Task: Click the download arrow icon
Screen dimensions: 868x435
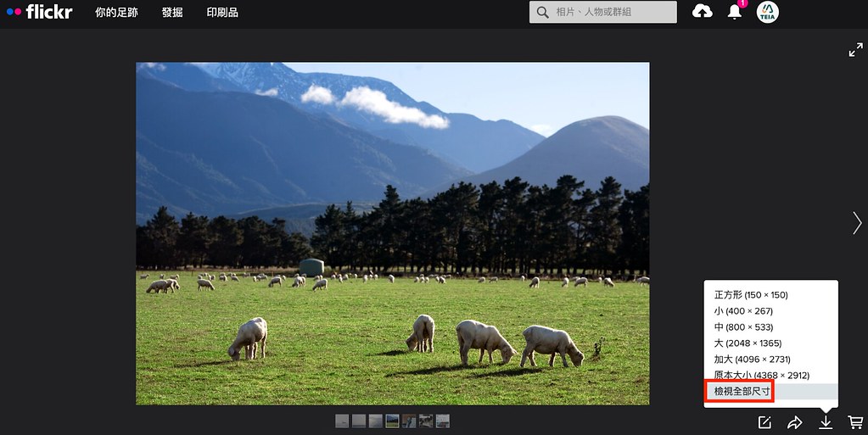Action: pyautogui.click(x=826, y=422)
